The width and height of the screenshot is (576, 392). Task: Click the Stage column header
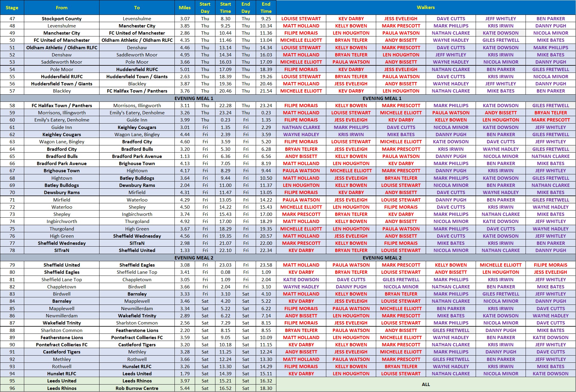point(12,7)
